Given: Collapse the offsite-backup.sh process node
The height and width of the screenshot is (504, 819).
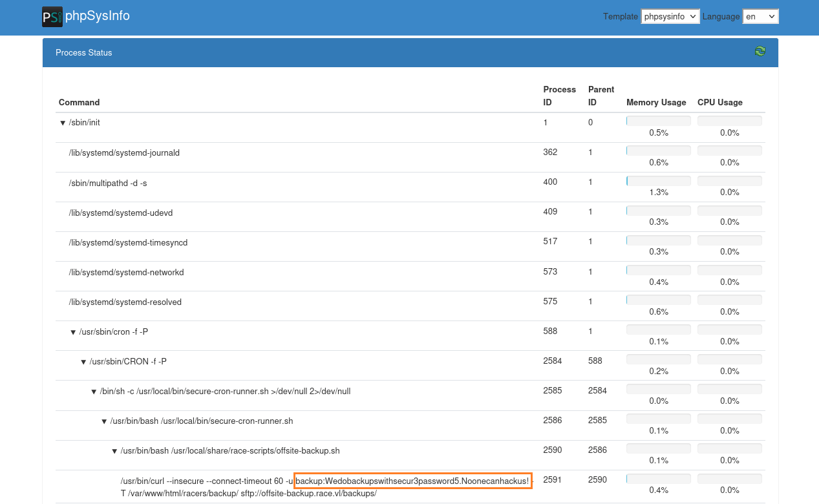Looking at the screenshot, I should coord(114,451).
